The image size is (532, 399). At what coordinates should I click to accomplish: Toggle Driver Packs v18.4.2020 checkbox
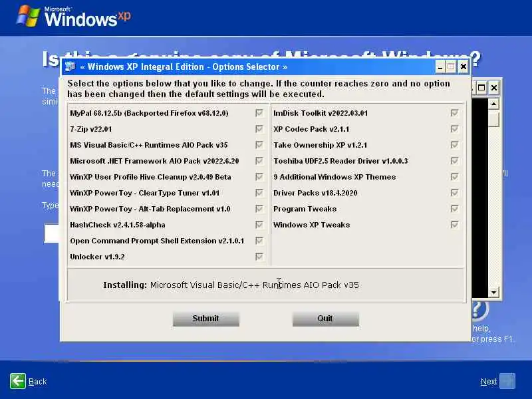tap(455, 193)
